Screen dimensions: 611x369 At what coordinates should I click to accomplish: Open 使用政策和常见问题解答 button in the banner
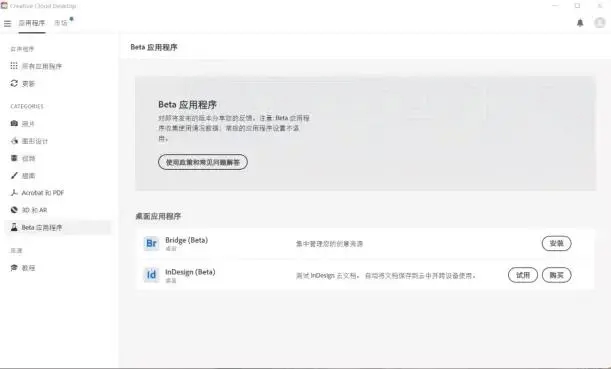(203, 162)
